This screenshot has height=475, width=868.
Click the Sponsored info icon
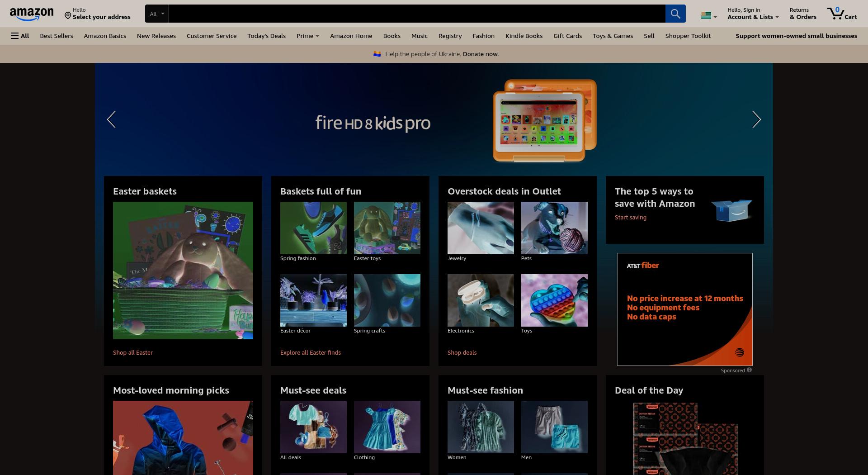click(x=749, y=370)
